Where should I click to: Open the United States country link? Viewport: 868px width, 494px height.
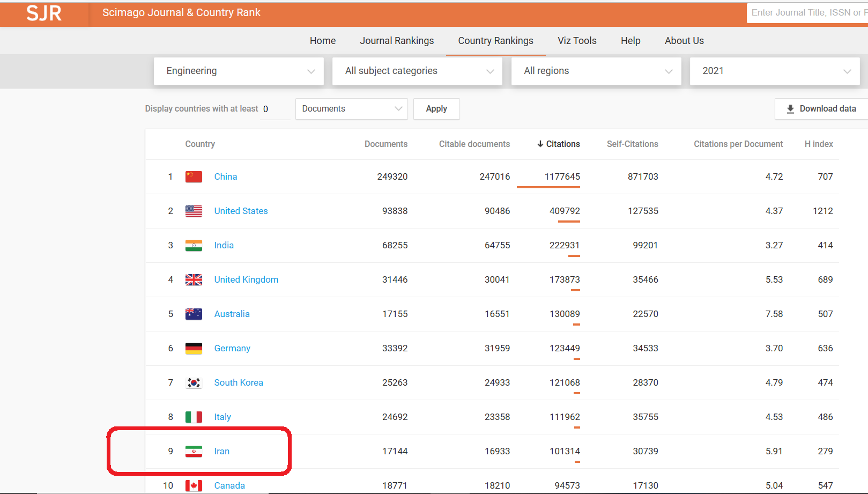tap(241, 211)
